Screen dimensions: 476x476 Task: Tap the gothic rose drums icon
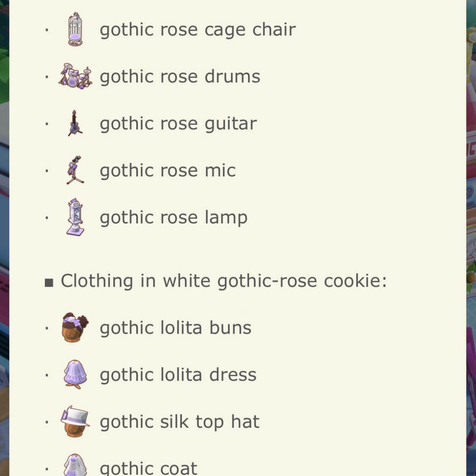[x=75, y=76]
